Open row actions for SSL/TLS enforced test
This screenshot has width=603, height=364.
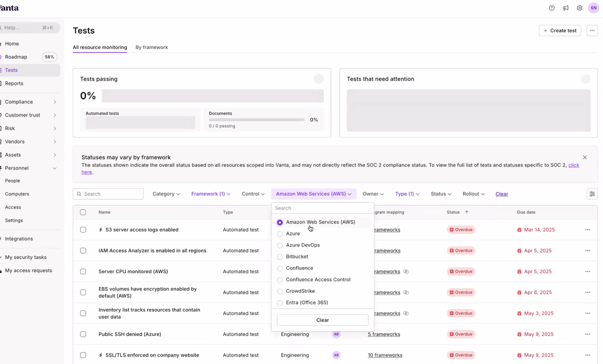tap(588, 355)
